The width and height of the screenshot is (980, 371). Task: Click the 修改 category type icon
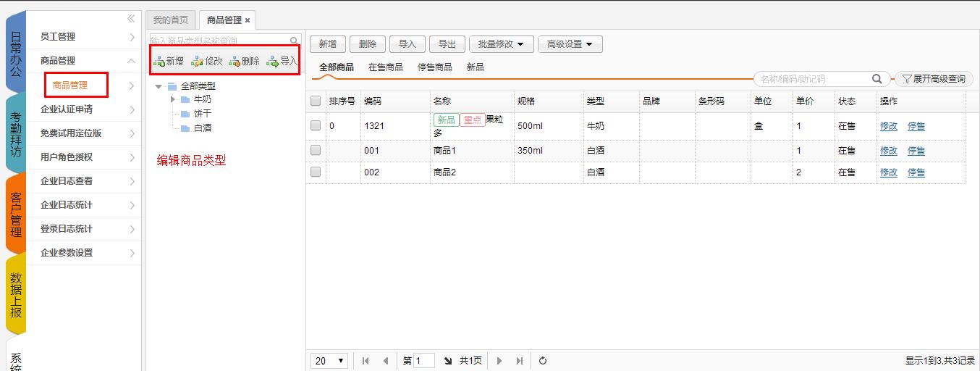197,62
